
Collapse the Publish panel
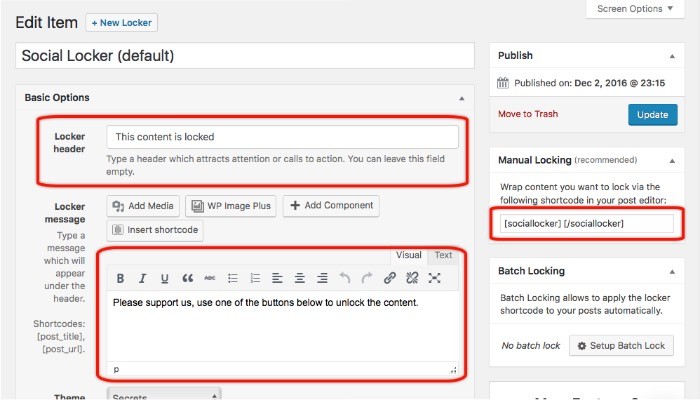674,56
